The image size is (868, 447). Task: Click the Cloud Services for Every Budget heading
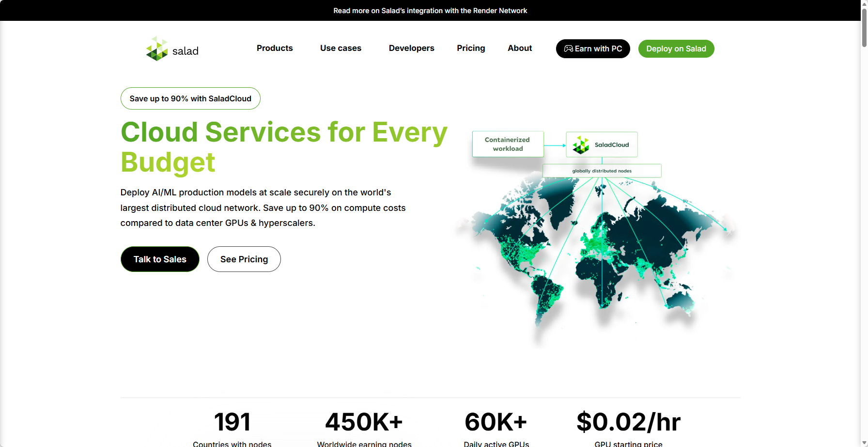click(284, 147)
